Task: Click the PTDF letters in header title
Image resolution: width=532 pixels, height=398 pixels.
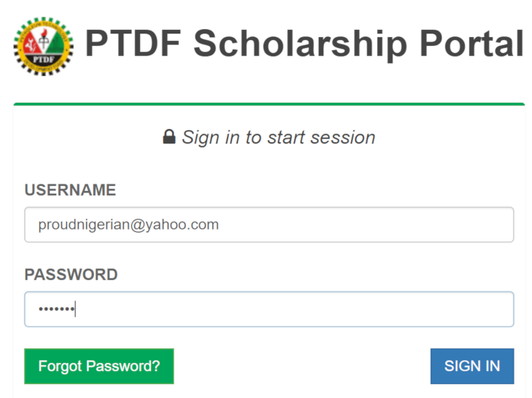Action: [x=133, y=43]
